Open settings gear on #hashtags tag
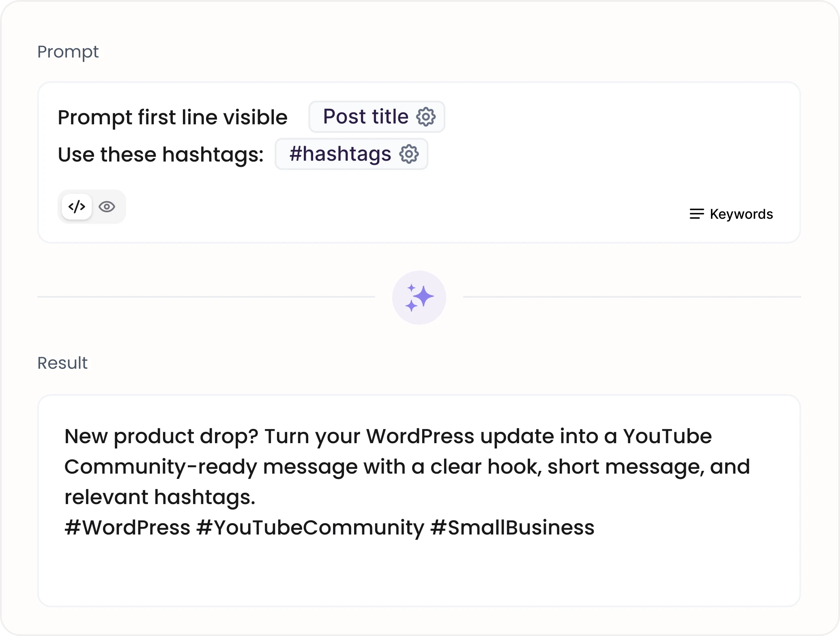The height and width of the screenshot is (636, 840). [409, 154]
